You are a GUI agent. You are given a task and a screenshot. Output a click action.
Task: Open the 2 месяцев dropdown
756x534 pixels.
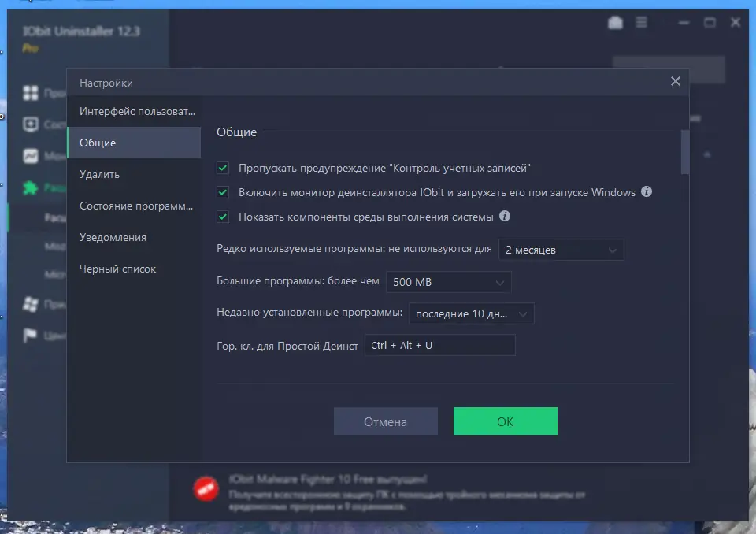[561, 250]
